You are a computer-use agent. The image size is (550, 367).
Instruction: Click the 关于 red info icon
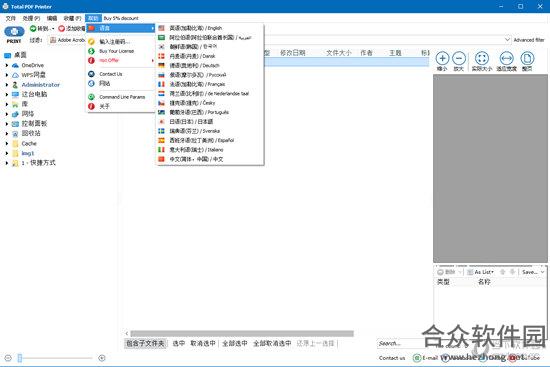pos(92,106)
